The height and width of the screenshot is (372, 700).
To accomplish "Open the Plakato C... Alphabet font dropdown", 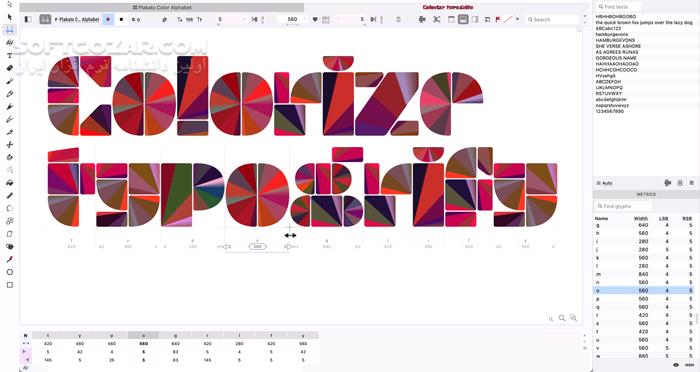I will click(x=77, y=20).
